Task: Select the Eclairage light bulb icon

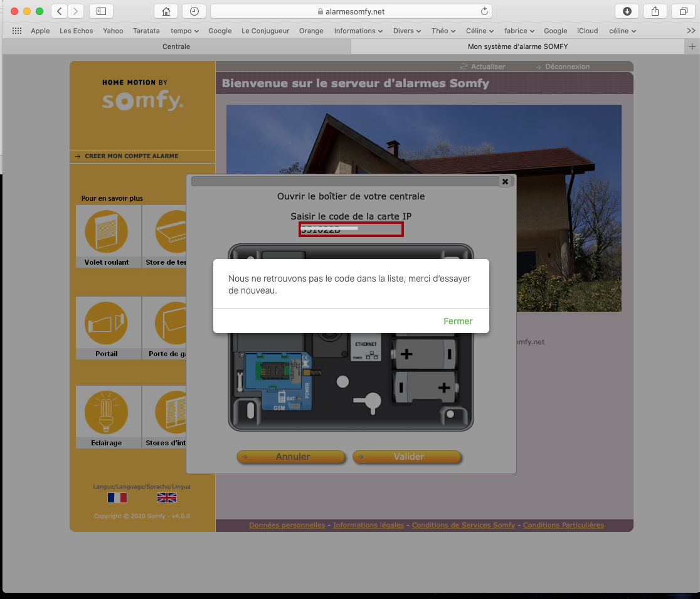Action: (x=107, y=413)
